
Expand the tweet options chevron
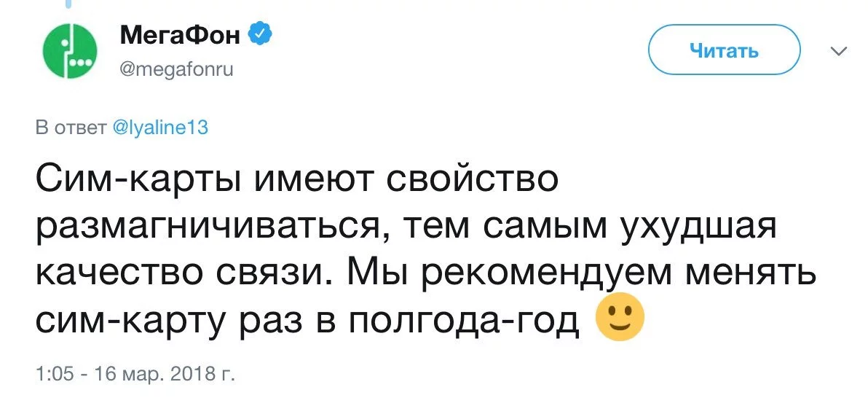[x=839, y=50]
